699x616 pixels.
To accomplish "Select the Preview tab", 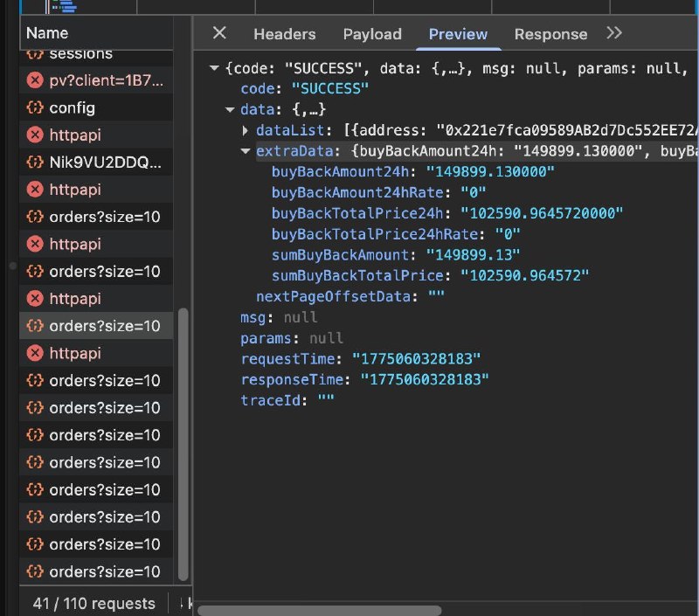I will tap(458, 34).
